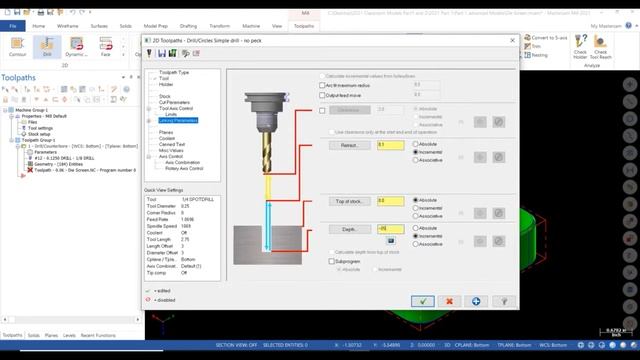Screen dimensions: 640x360
Task: Click the depth calculator icon below Depth field
Action: click(x=391, y=241)
